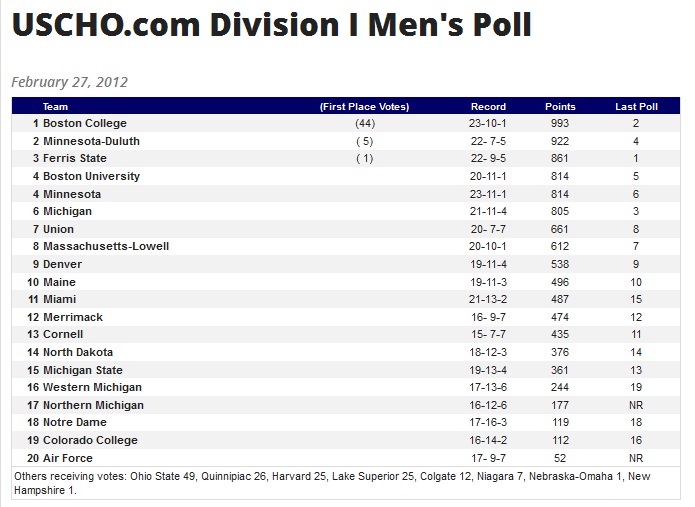Click the First Place Votes column header
Screen dimensions: 695x507
pos(364,106)
